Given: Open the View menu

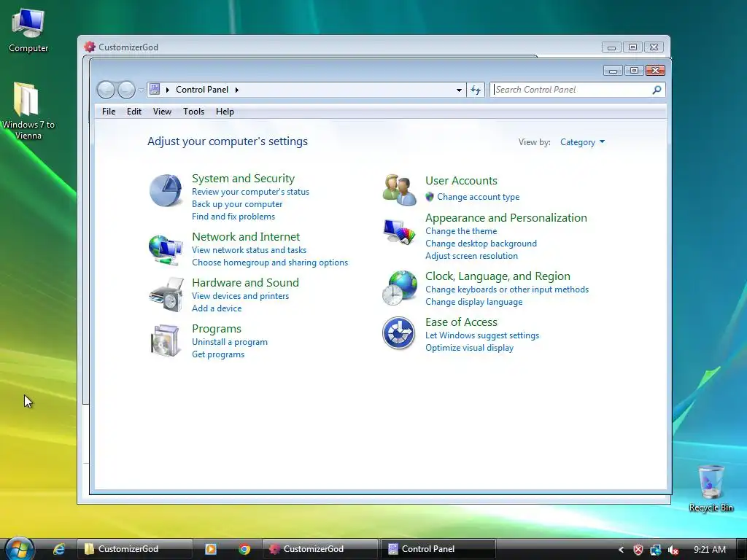Looking at the screenshot, I should [162, 112].
